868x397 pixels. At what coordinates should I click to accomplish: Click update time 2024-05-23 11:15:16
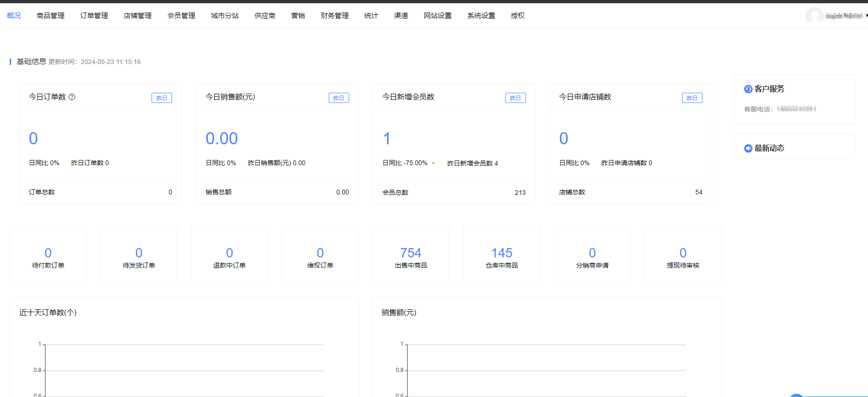click(x=111, y=62)
